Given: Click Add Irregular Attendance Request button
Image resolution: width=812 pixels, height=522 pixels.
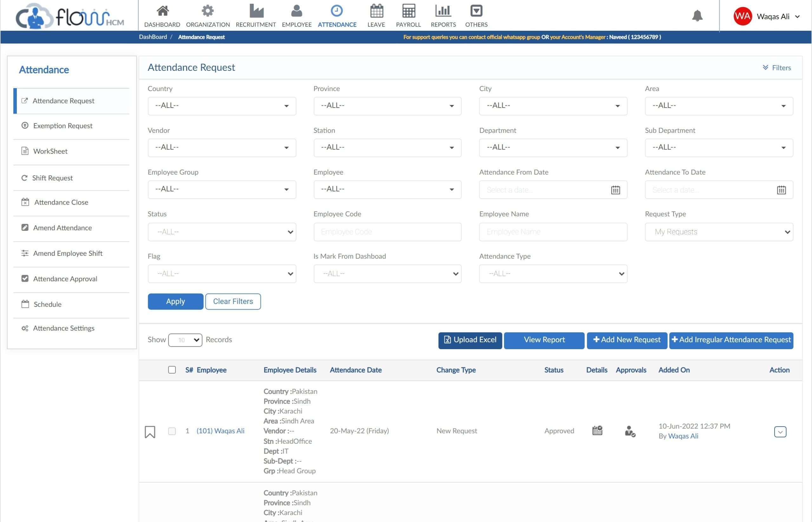Looking at the screenshot, I should [x=731, y=340].
